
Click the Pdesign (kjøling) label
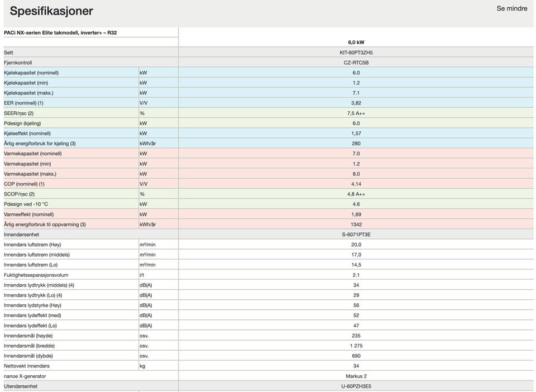coord(22,123)
